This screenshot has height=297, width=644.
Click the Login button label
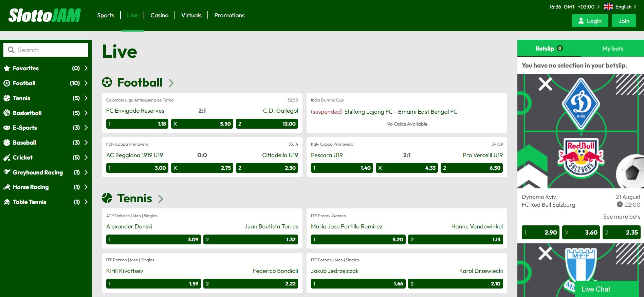click(594, 21)
